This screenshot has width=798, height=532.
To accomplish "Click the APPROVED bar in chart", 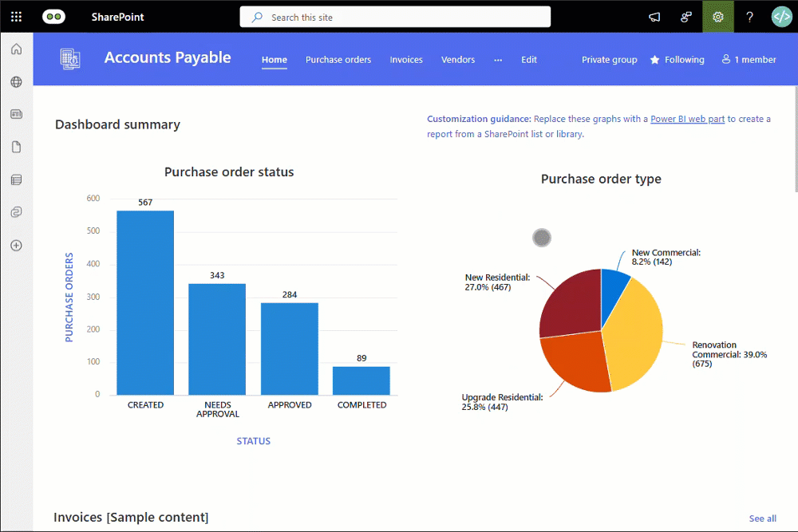I will (x=290, y=349).
